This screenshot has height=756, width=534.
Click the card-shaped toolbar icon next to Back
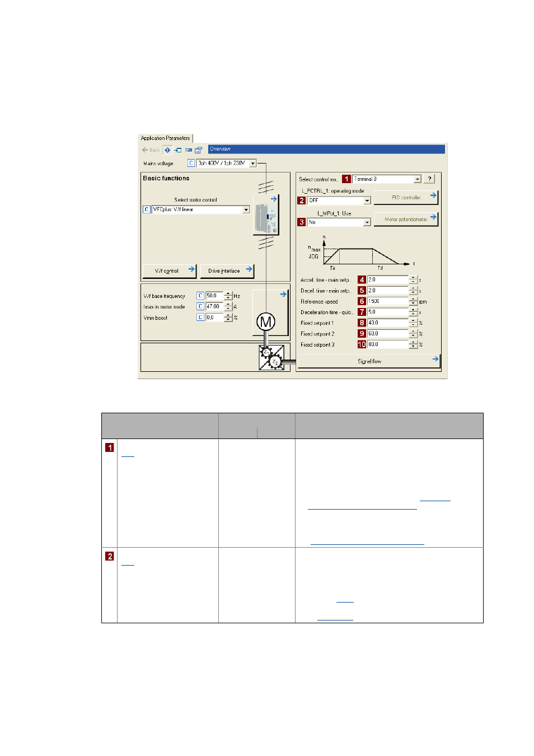tap(189, 150)
